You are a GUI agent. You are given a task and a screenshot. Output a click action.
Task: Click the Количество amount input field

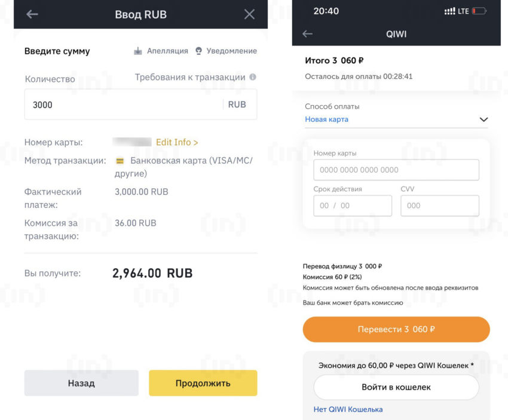tap(123, 105)
